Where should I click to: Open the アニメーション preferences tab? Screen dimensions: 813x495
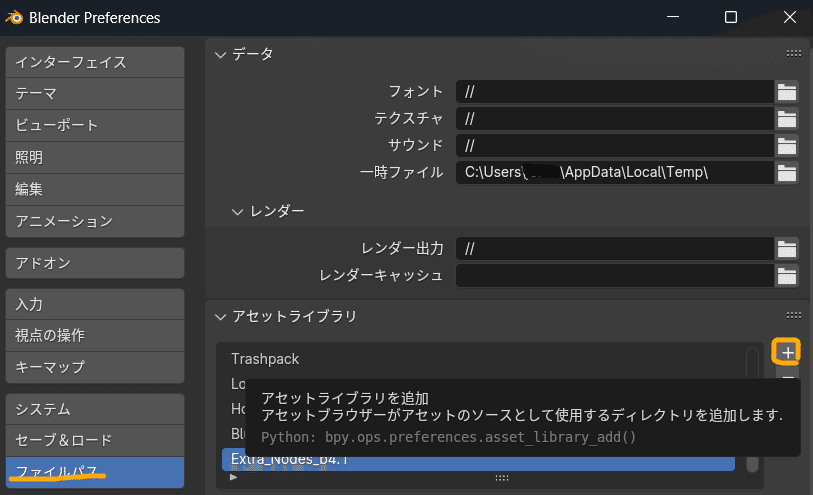95,221
